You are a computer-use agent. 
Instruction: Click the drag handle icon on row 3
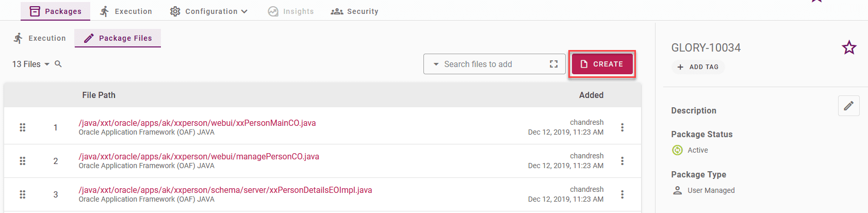pos(23,194)
